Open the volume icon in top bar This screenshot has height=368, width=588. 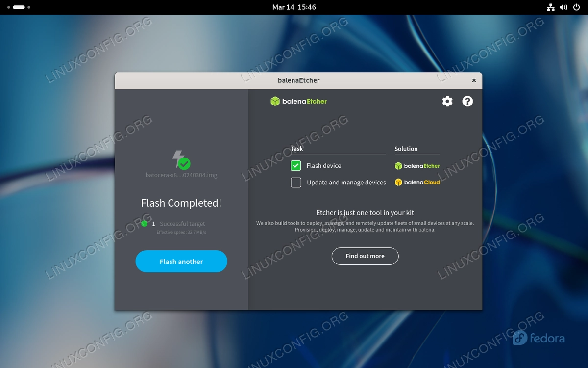pyautogui.click(x=563, y=7)
